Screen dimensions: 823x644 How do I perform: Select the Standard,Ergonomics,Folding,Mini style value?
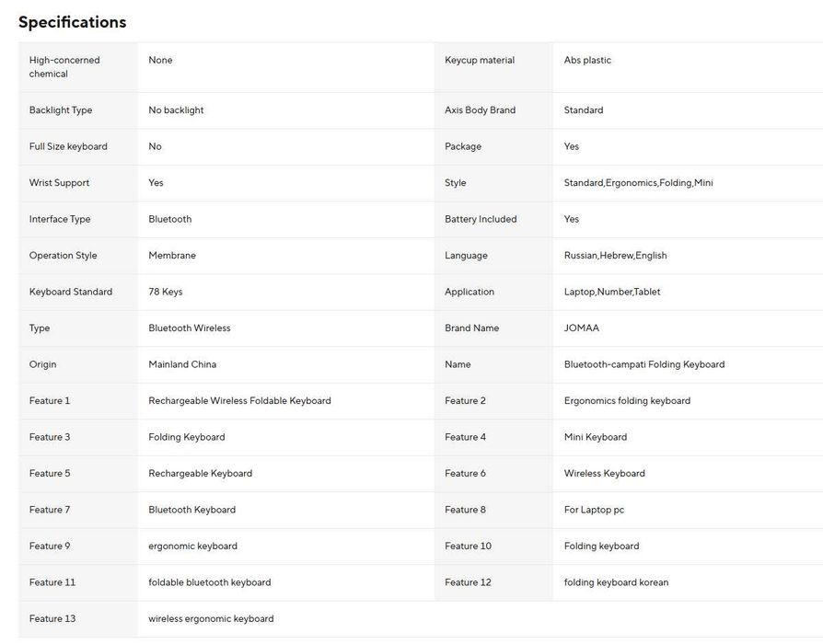point(638,183)
